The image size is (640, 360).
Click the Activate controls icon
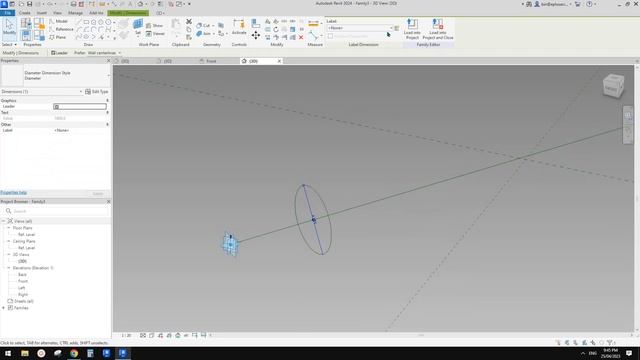[239, 27]
